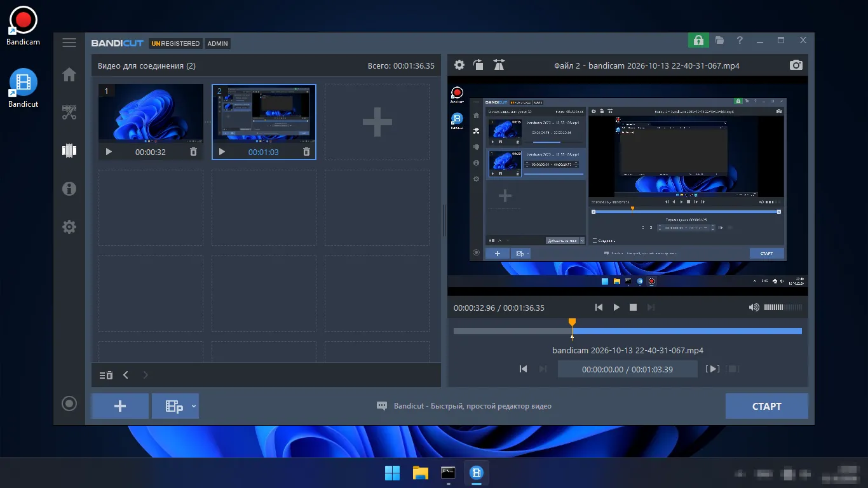The width and height of the screenshot is (868, 488).
Task: Open Settings from the left sidebar gear
Action: tap(69, 226)
